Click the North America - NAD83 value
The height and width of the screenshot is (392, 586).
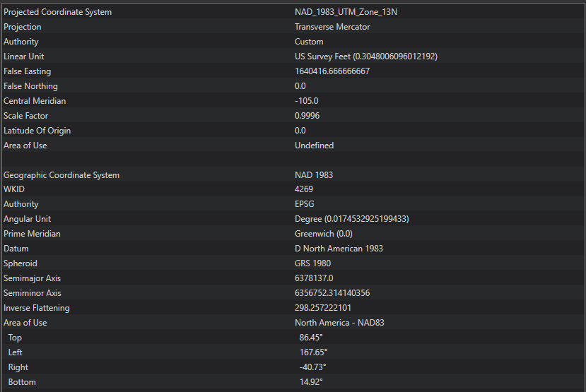pos(339,323)
